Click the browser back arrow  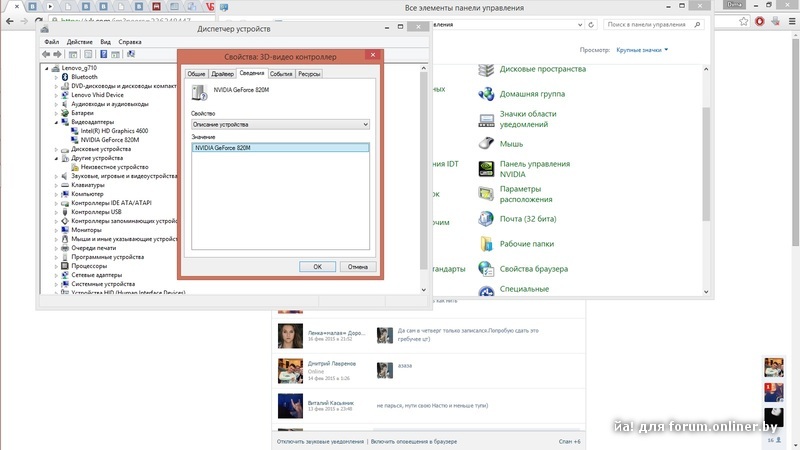(x=10, y=21)
